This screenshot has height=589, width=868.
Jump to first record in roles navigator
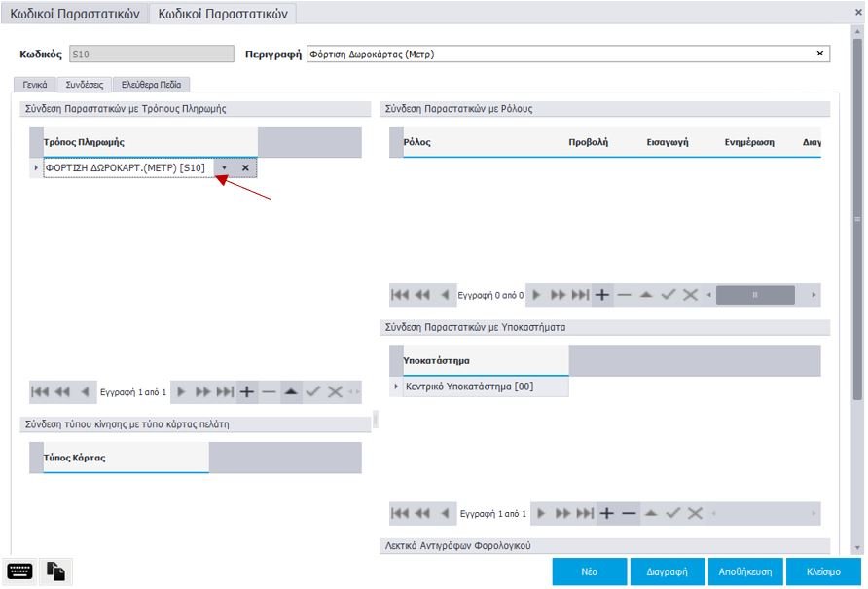399,294
